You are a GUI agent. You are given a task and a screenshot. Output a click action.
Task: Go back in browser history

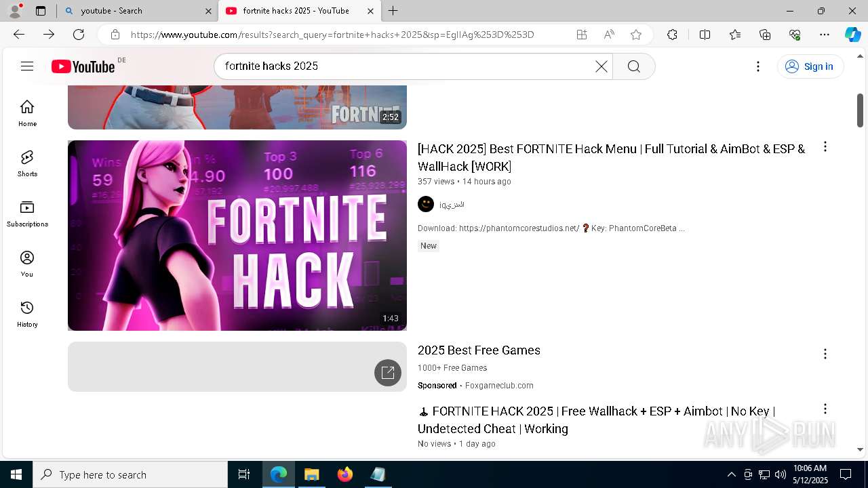[19, 35]
